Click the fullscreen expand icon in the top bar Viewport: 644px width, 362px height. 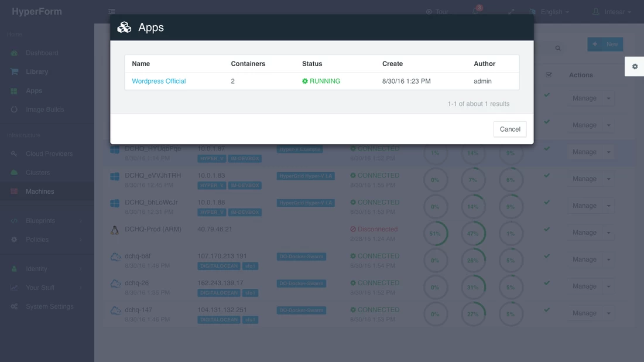(x=511, y=12)
